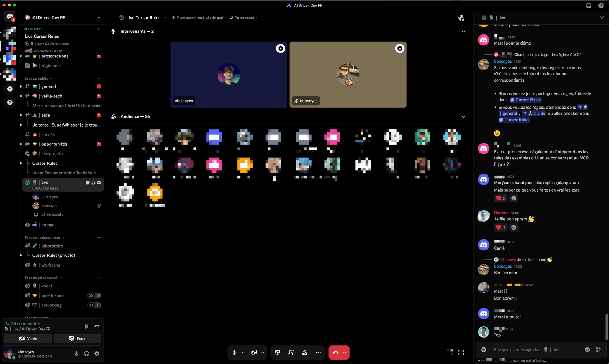Screen dimensions: 609x364
Task: Open more options ellipsis in call bar
Action: [x=318, y=352]
